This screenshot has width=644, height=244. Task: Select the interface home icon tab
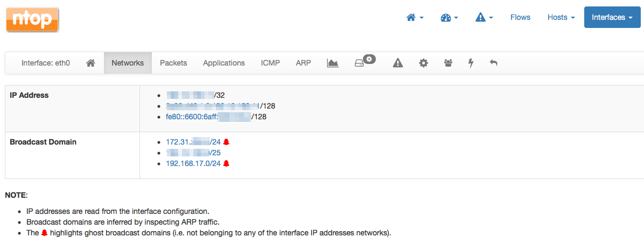(91, 63)
